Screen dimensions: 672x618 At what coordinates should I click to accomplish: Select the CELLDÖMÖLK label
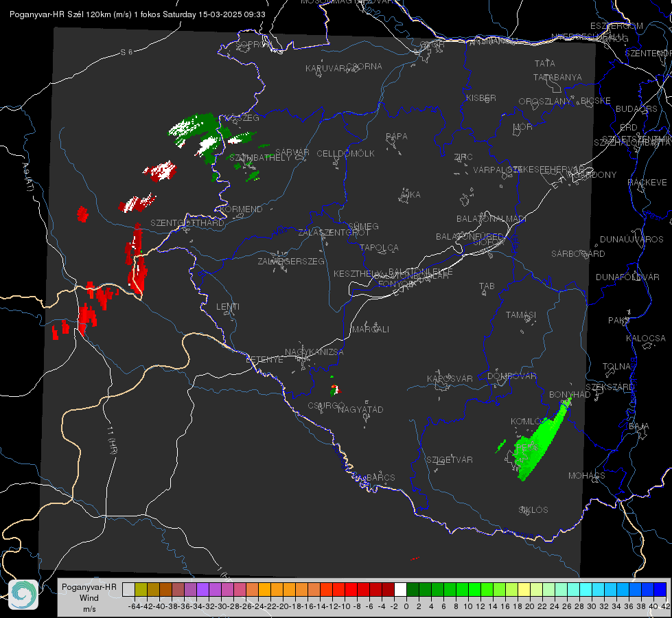[346, 154]
